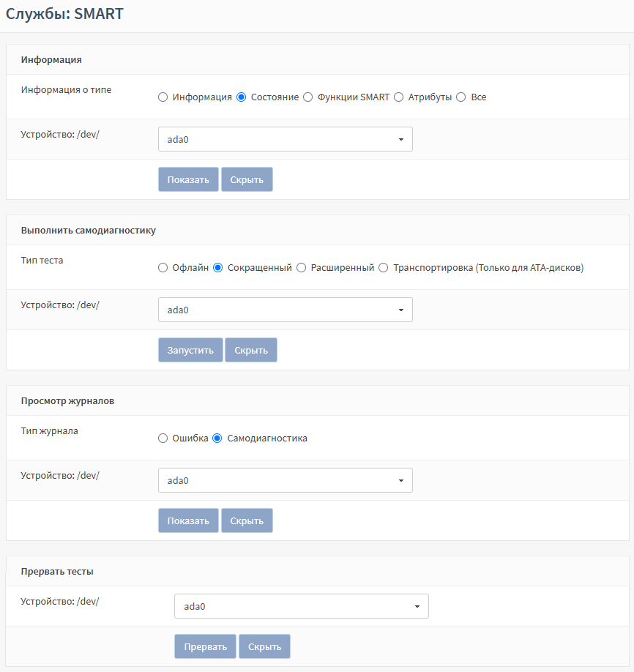The width and height of the screenshot is (634, 672).
Task: Select the Самодиагностика journal radio
Action: (x=217, y=438)
